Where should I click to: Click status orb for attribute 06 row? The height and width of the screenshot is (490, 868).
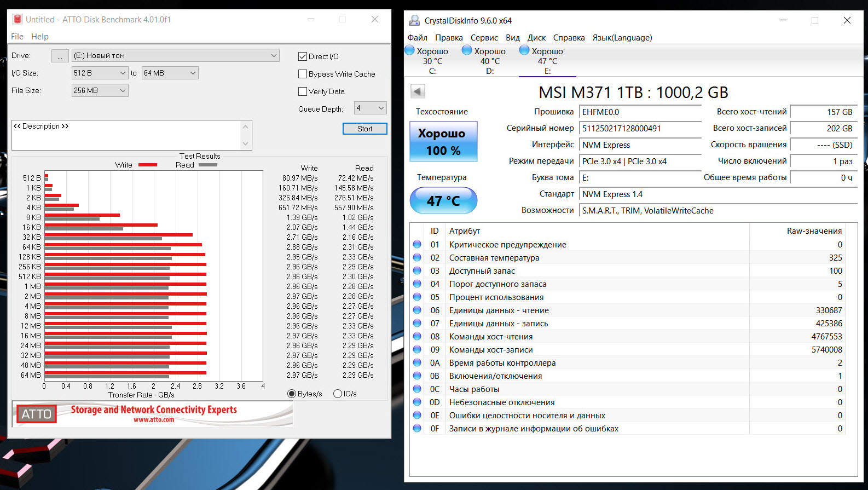(x=417, y=310)
